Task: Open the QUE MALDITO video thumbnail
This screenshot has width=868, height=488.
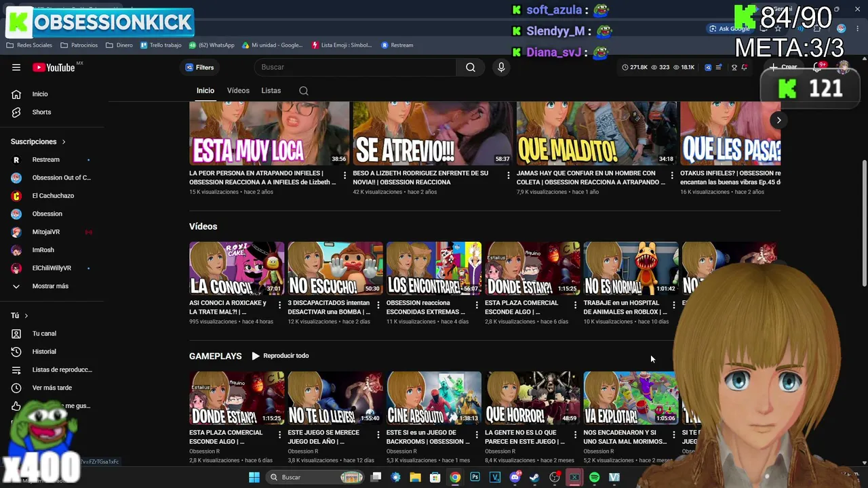Action: [597, 134]
